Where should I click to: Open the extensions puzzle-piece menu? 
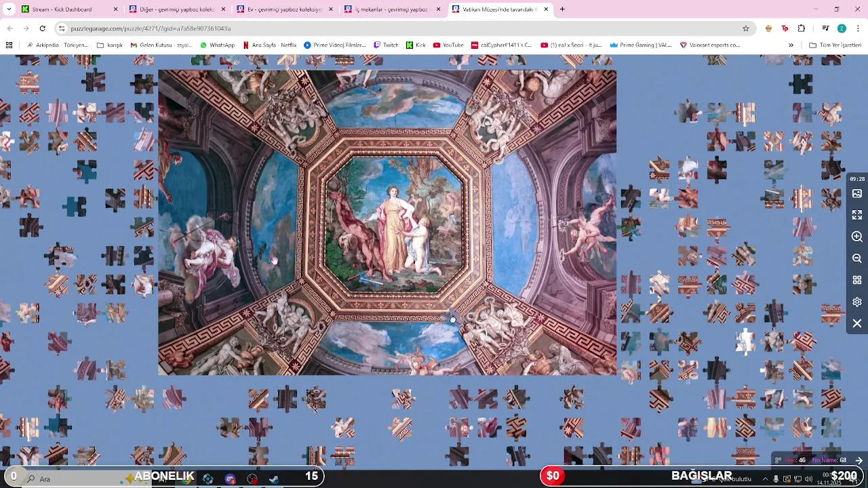pyautogui.click(x=802, y=28)
